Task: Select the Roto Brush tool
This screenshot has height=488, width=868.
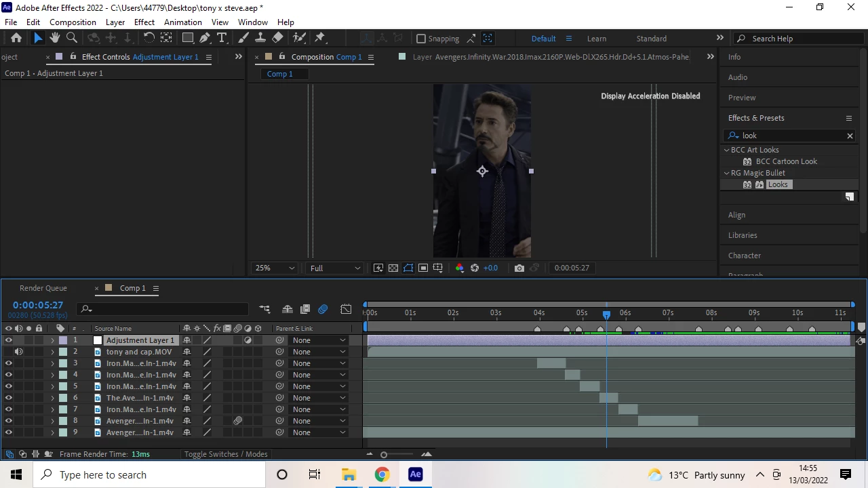Action: (x=299, y=38)
